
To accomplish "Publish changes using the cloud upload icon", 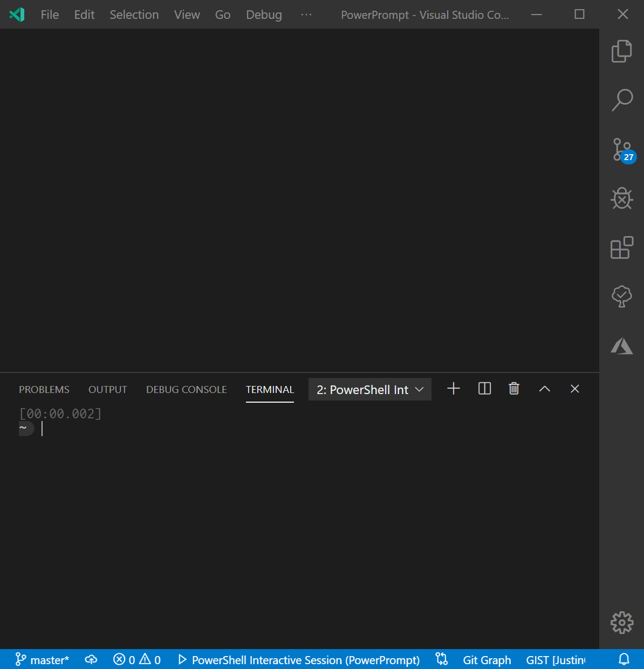I will pyautogui.click(x=91, y=659).
